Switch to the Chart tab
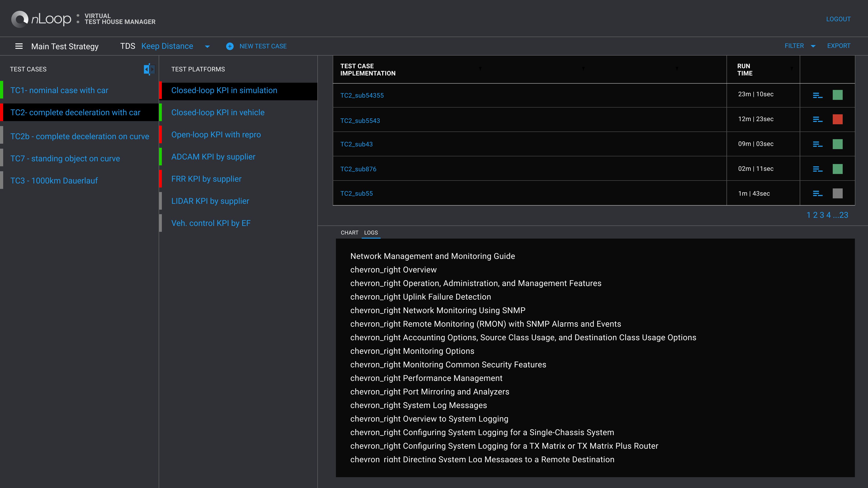 point(349,233)
